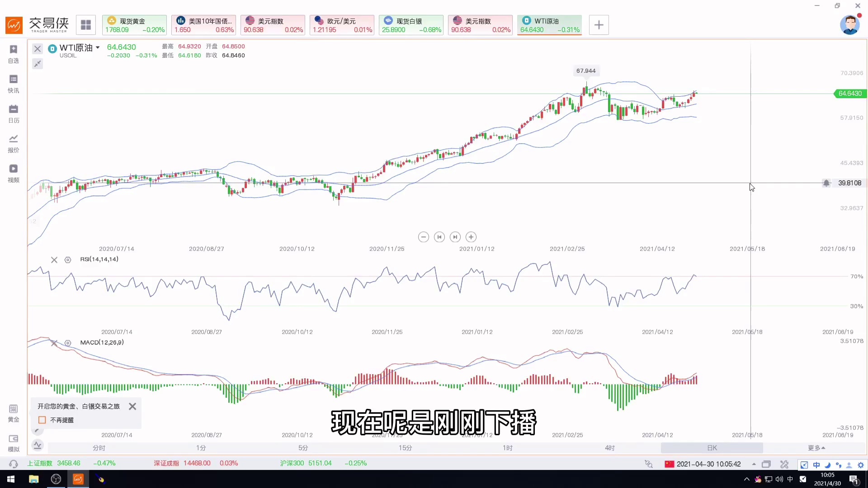Add a new symbol tab
The image size is (868, 488).
coord(599,25)
